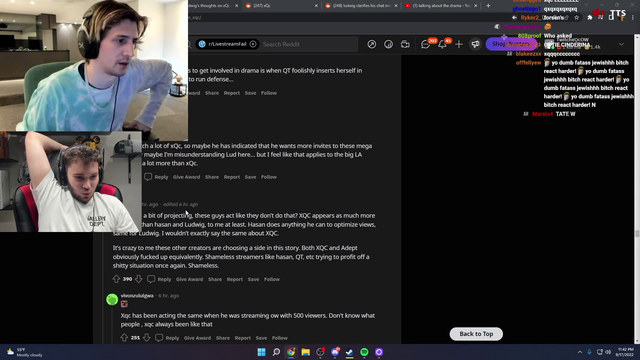Image resolution: width=640 pixels, height=360 pixels.
Task: Close the '(247) xQc' tab
Action: pyautogui.click(x=316, y=6)
